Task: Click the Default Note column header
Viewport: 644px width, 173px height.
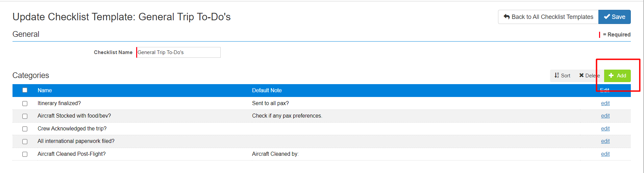Action: [267, 91]
